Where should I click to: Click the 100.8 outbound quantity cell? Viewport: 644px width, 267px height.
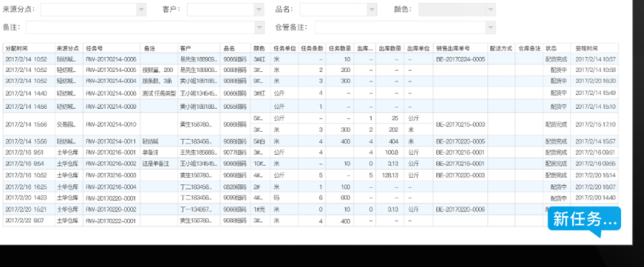tap(390, 153)
